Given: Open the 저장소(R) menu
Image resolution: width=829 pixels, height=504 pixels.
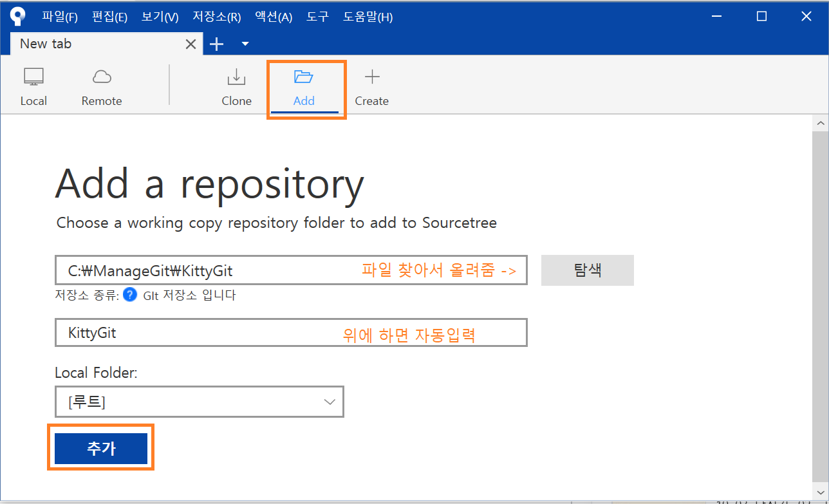Looking at the screenshot, I should coord(217,17).
